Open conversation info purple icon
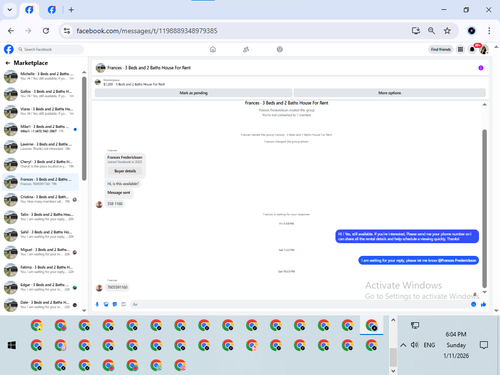Screen dimensions: 500x375 [481, 68]
